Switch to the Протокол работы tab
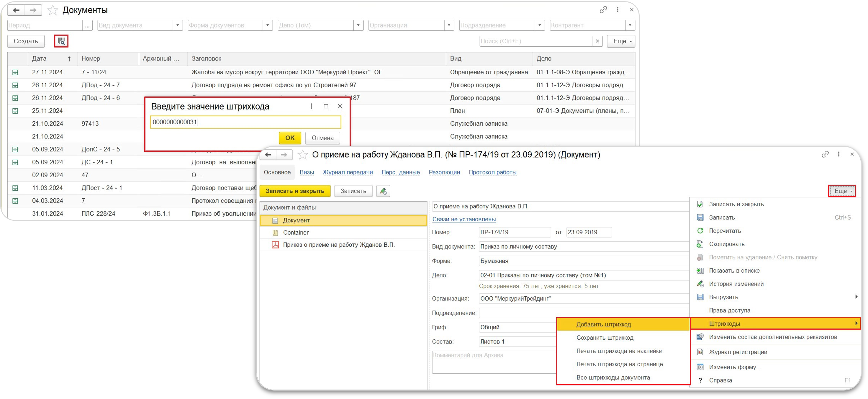 point(492,172)
